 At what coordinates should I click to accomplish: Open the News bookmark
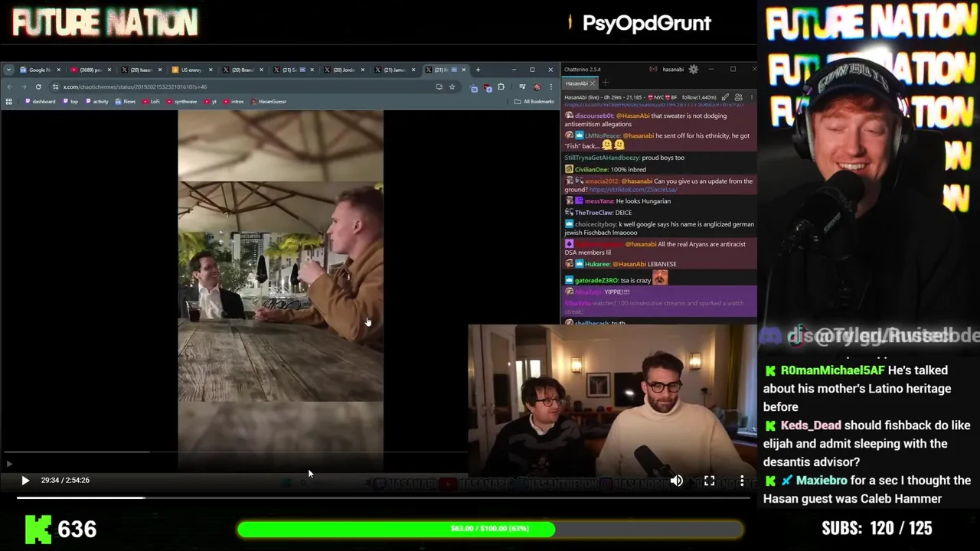click(126, 102)
